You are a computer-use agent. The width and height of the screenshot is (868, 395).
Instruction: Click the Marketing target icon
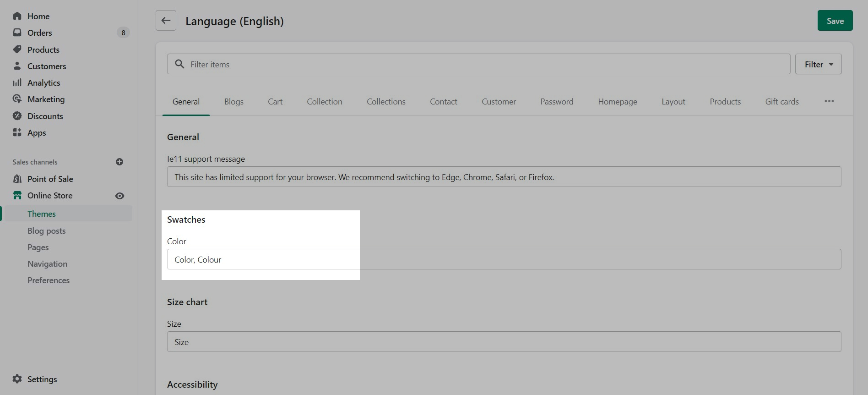(17, 99)
